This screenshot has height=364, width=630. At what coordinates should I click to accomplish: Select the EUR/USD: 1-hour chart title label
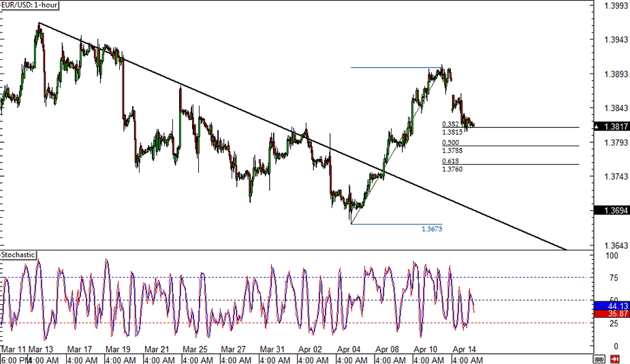pyautogui.click(x=29, y=5)
